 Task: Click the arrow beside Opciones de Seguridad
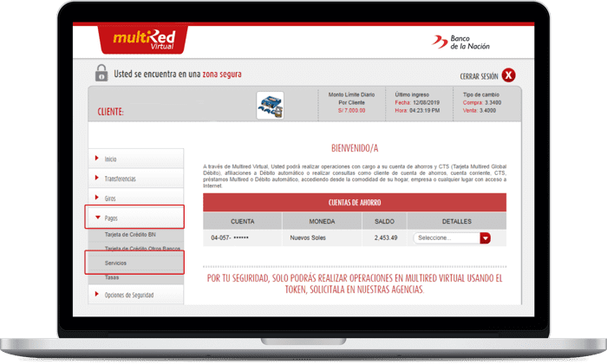[97, 294]
